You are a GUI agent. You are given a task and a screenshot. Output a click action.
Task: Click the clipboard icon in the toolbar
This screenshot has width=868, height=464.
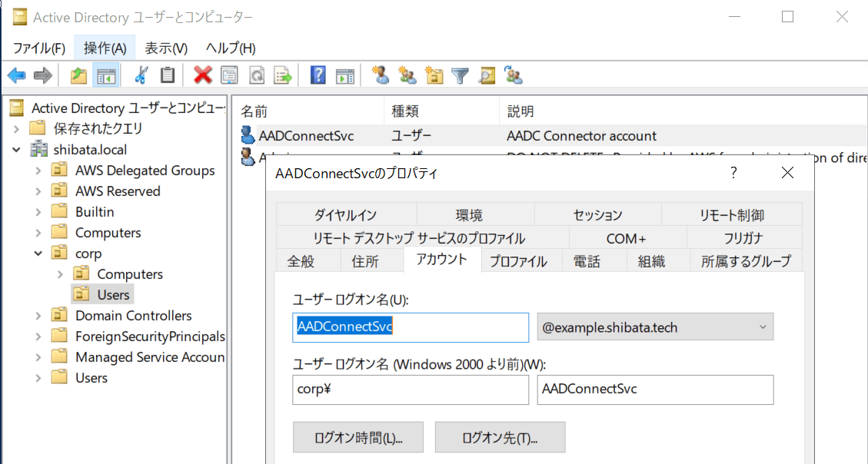coord(167,75)
